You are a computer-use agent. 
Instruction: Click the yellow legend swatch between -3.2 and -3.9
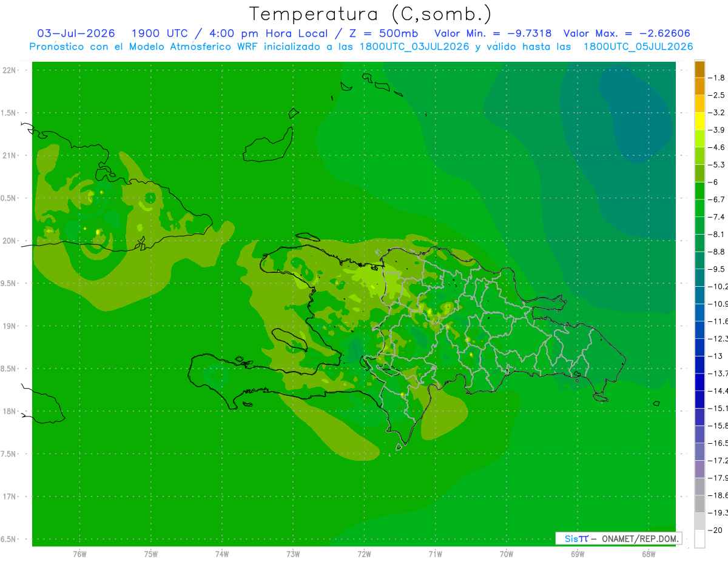[699, 121]
